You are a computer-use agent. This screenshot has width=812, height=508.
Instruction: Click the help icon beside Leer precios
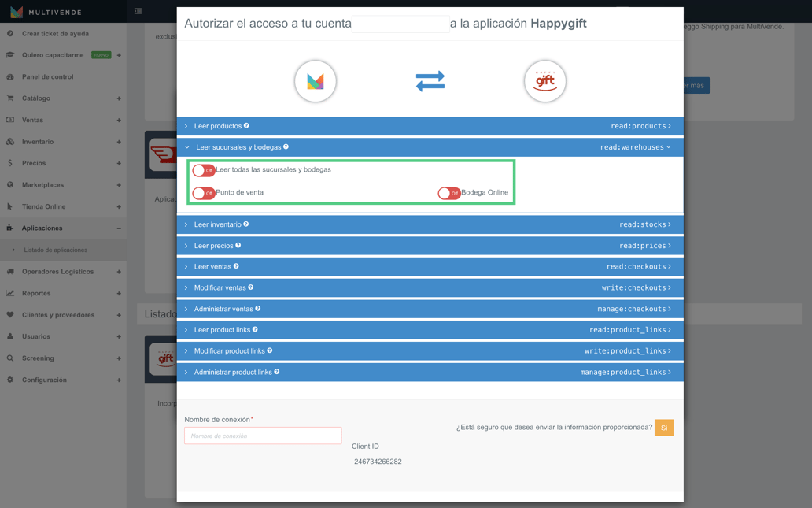238,245
